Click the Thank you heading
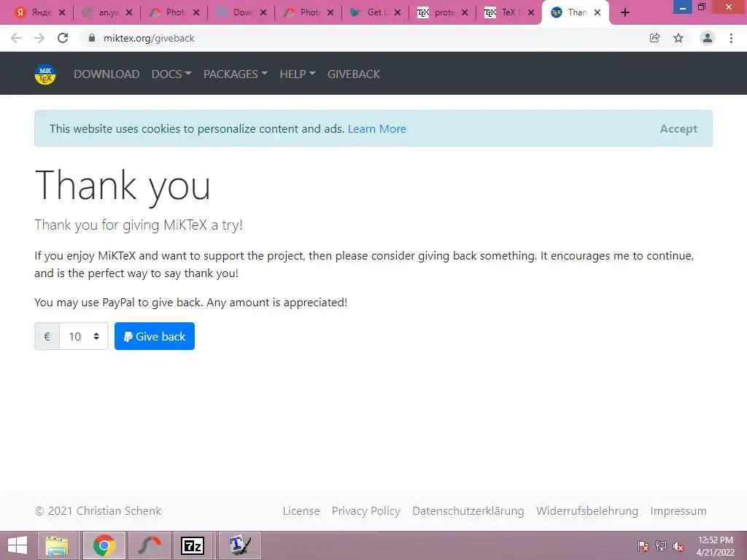 [x=123, y=187]
